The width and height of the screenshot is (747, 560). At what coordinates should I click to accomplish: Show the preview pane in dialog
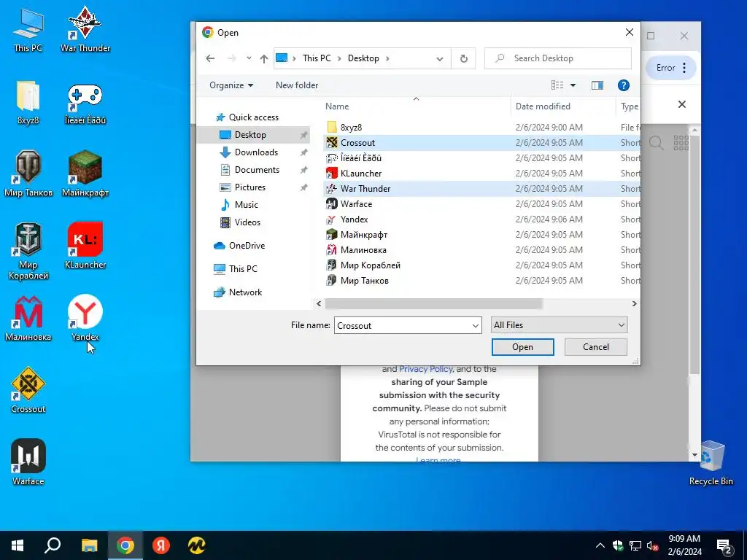click(597, 85)
